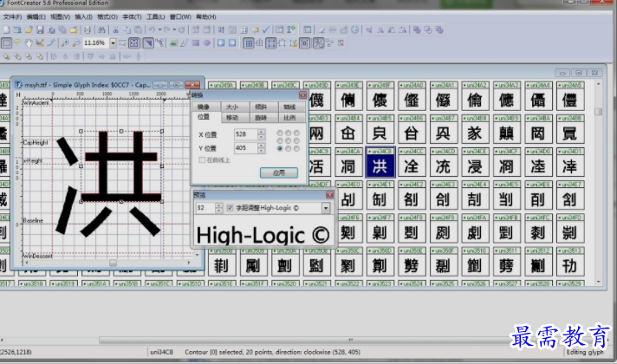
Task: Select the knife cutting tool
Action: pyautogui.click(x=51, y=42)
